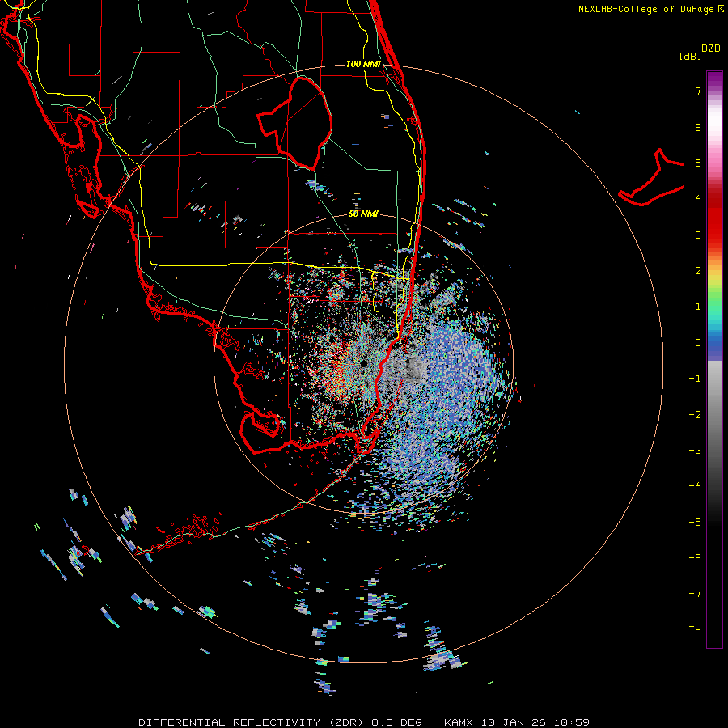Click the -3 value on the color scale
The image size is (728, 728).
point(695,451)
